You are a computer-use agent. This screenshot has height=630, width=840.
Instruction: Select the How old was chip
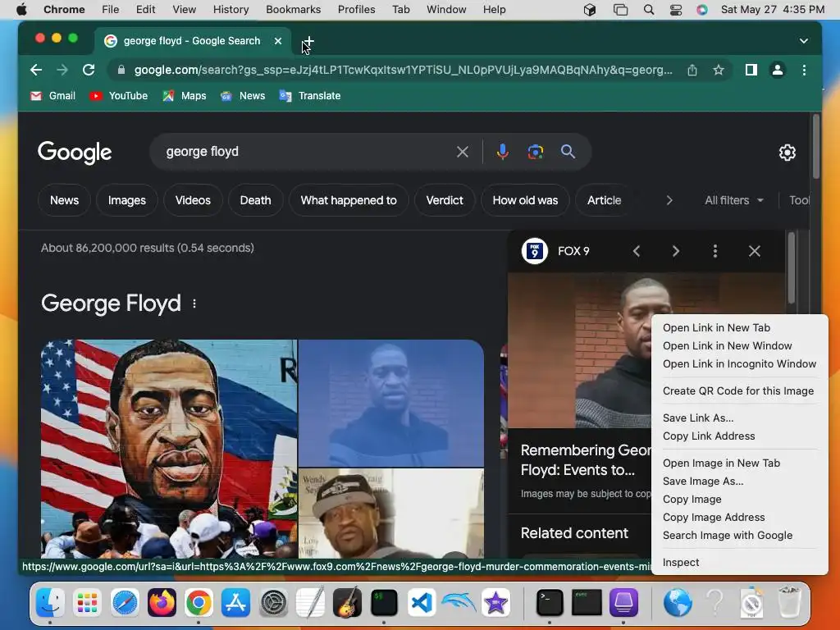(x=525, y=200)
